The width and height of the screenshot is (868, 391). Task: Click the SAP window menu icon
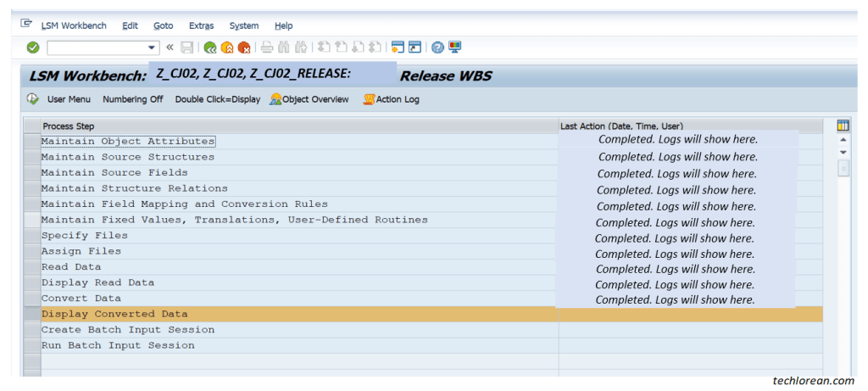pos(26,23)
